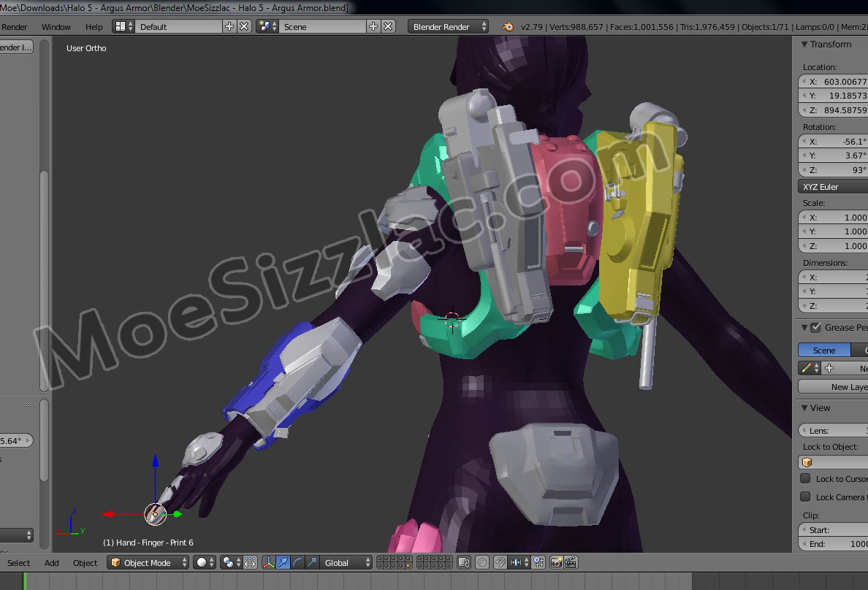
Task: Toggle the snap magnet icon
Action: (500, 563)
